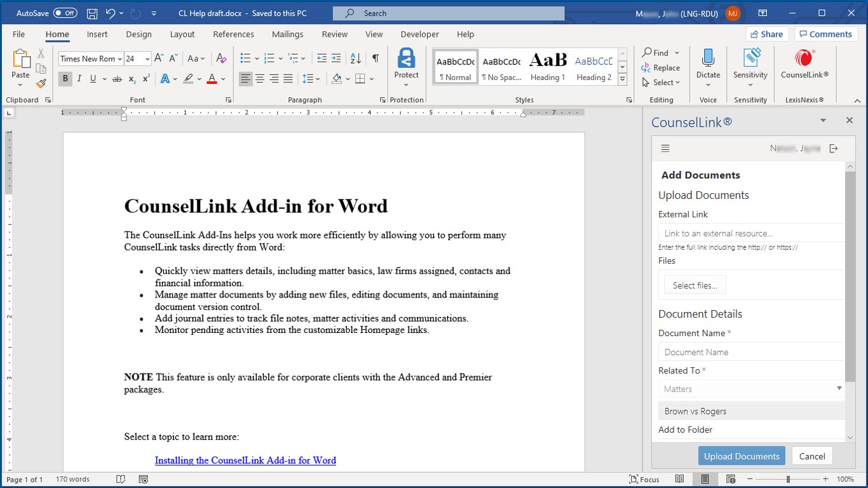
Task: Toggle Italic formatting
Action: [79, 79]
